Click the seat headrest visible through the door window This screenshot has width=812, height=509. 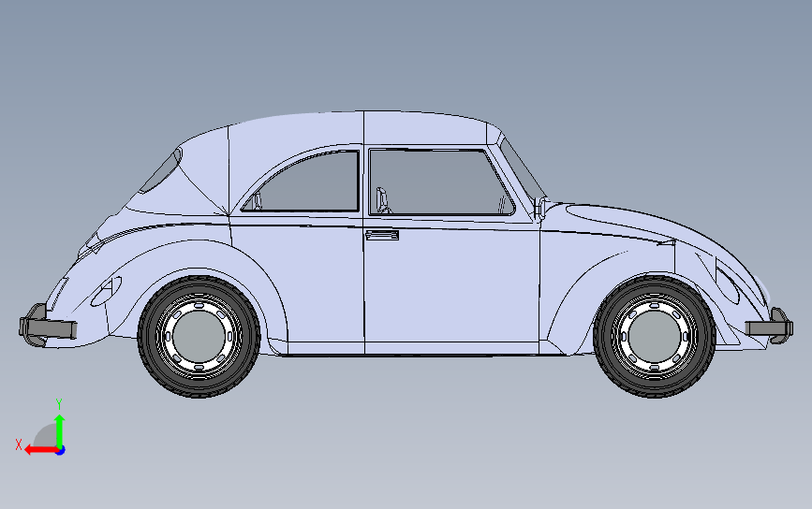382,199
